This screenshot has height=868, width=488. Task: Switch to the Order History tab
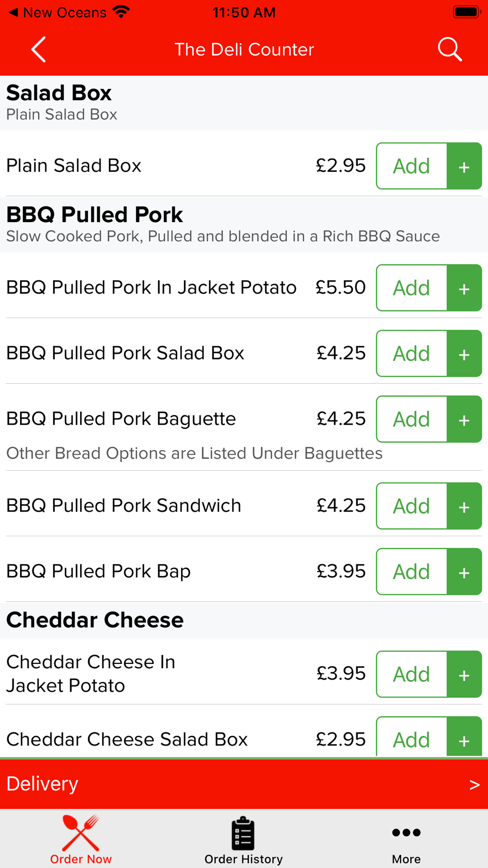244,841
